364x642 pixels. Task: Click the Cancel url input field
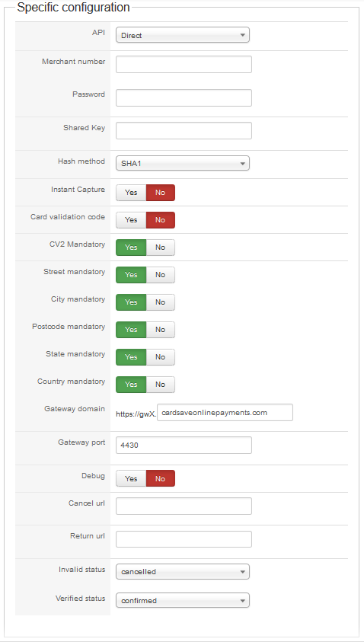184,506
